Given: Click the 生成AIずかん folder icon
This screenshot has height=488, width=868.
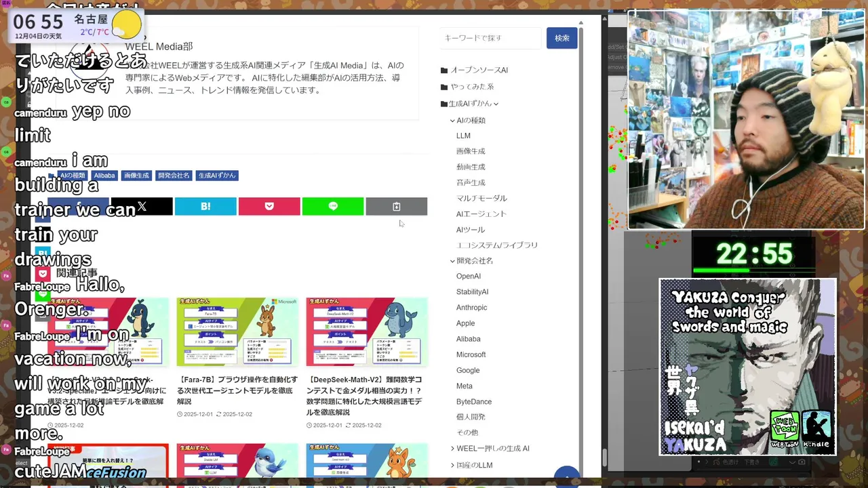Looking at the screenshot, I should click(x=444, y=104).
